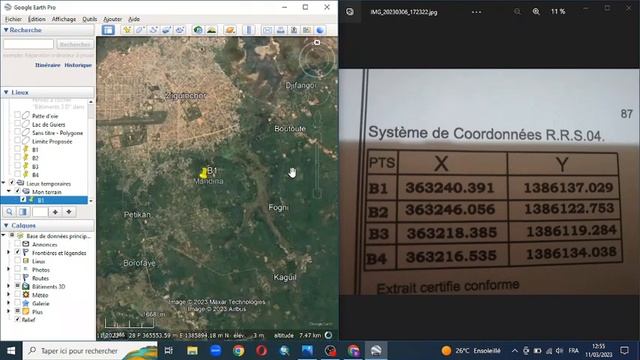Open the Ajouter menu
The width and height of the screenshot is (640, 360).
pos(112,19)
